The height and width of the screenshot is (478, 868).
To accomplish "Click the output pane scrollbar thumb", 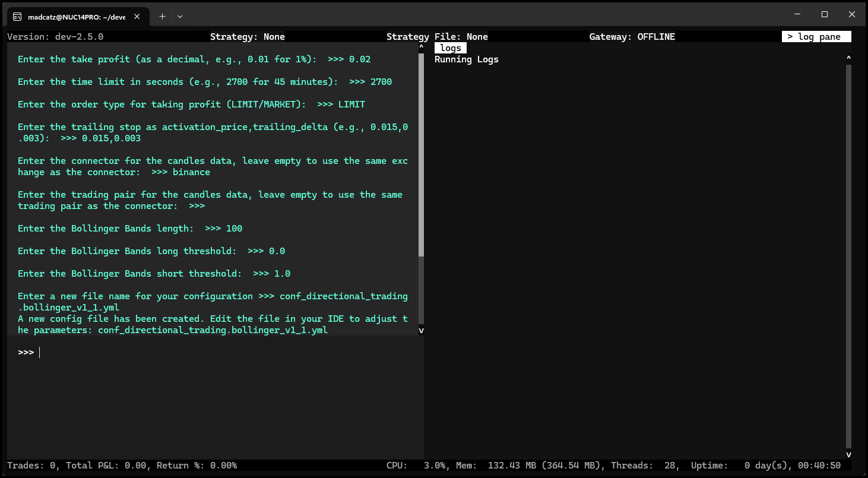I will pyautogui.click(x=422, y=154).
